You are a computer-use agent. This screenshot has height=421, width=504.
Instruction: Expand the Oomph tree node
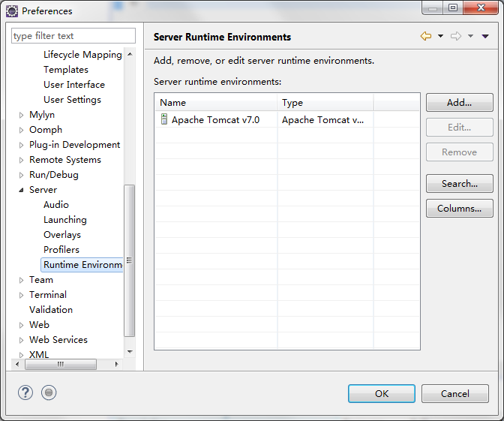tap(21, 131)
